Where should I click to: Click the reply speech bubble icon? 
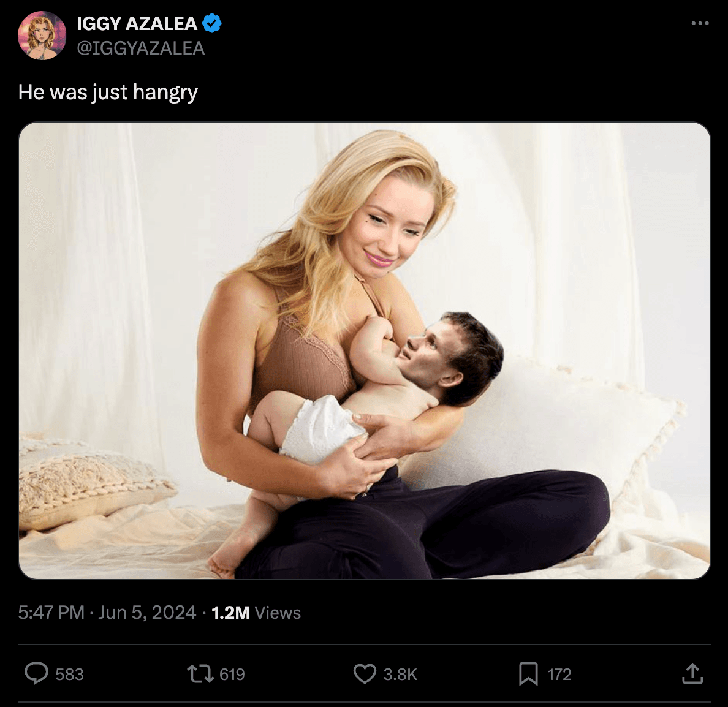coord(36,673)
